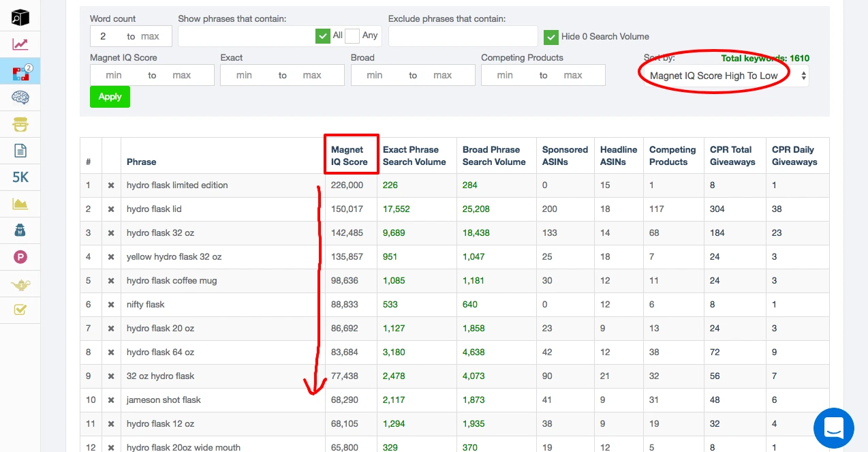Click the document page icon in sidebar
Screen dimensions: 868x452
[20, 151]
